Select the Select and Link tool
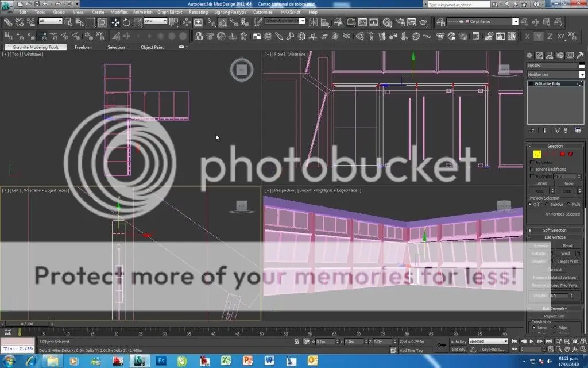588x368 pixels. point(8,22)
